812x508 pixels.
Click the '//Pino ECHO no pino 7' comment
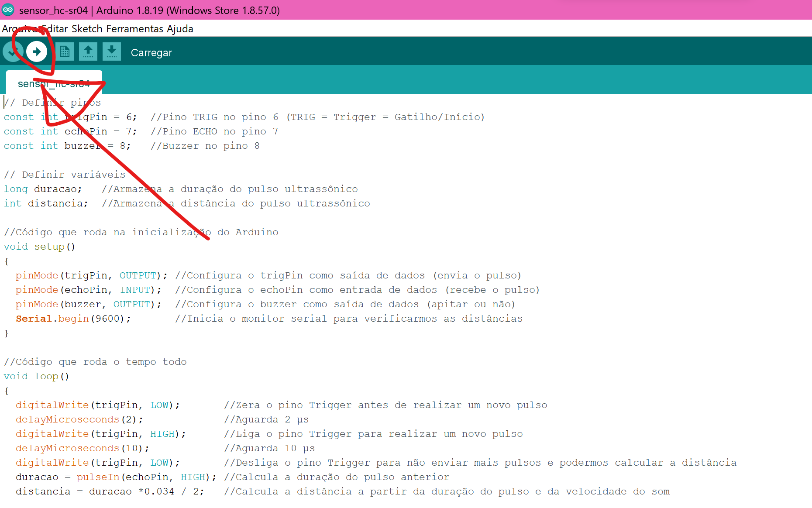click(x=214, y=131)
